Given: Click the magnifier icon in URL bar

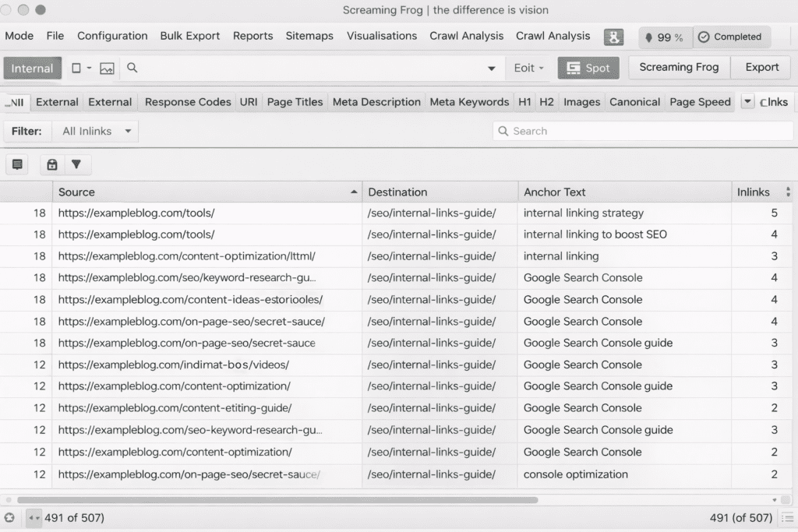Looking at the screenshot, I should [132, 68].
